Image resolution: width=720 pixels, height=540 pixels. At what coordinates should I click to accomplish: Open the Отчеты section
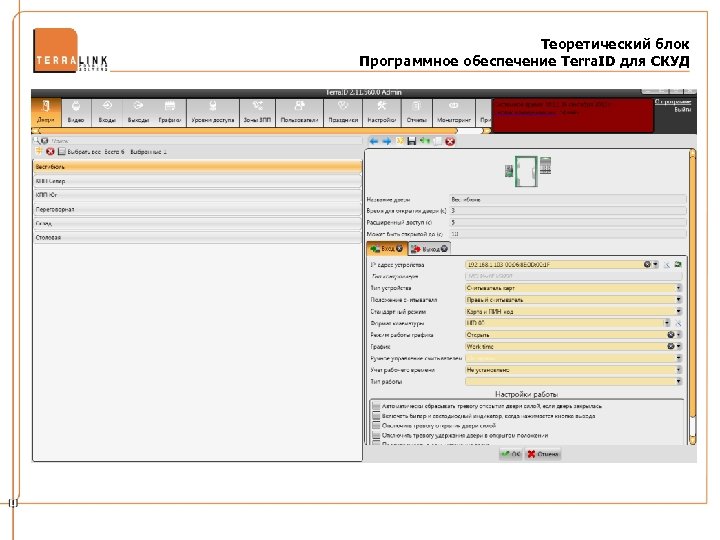click(416, 112)
